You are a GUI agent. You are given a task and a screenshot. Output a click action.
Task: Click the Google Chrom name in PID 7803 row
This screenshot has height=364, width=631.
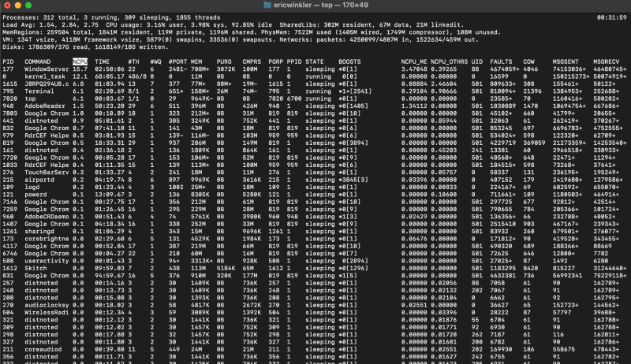[47, 113]
